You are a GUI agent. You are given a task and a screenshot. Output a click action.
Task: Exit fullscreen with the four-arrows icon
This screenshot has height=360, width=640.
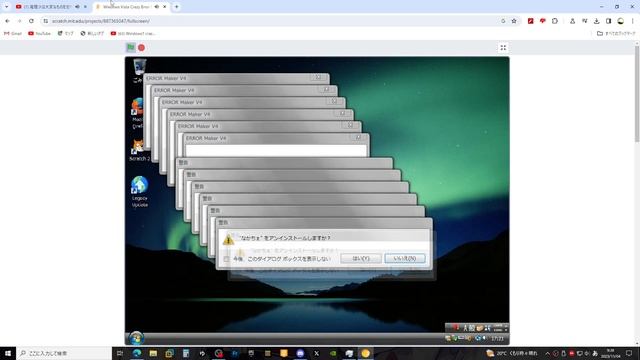point(503,48)
